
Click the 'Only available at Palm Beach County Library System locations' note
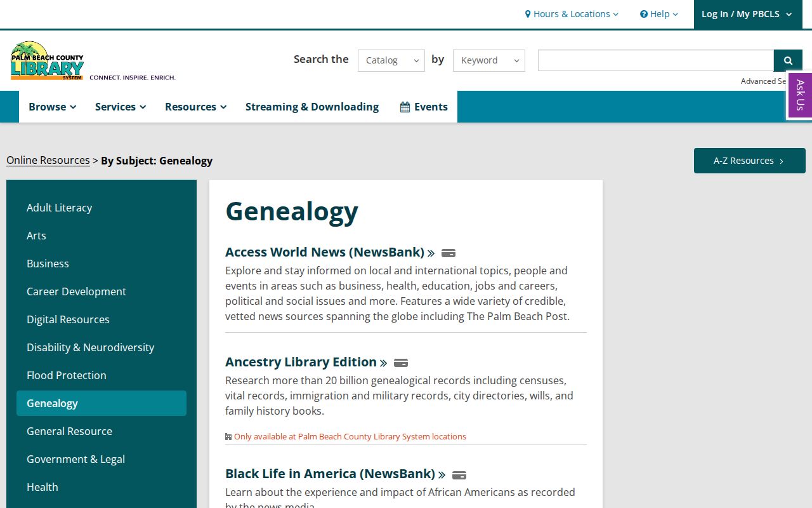pos(350,437)
